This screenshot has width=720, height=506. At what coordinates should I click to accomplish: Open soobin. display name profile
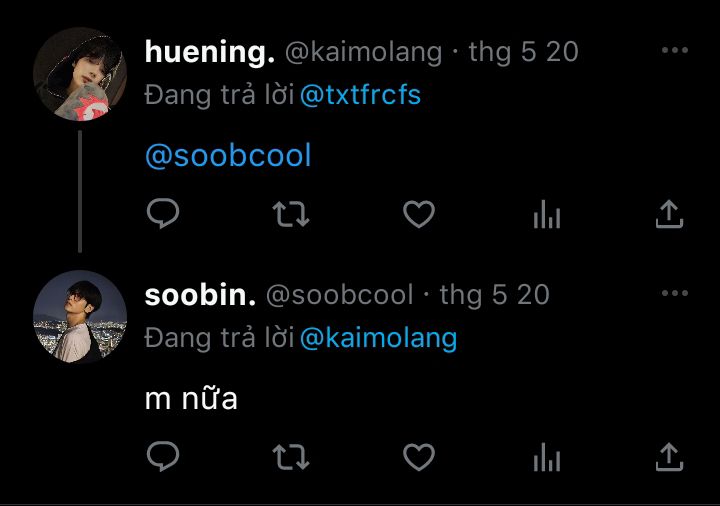pyautogui.click(x=200, y=295)
